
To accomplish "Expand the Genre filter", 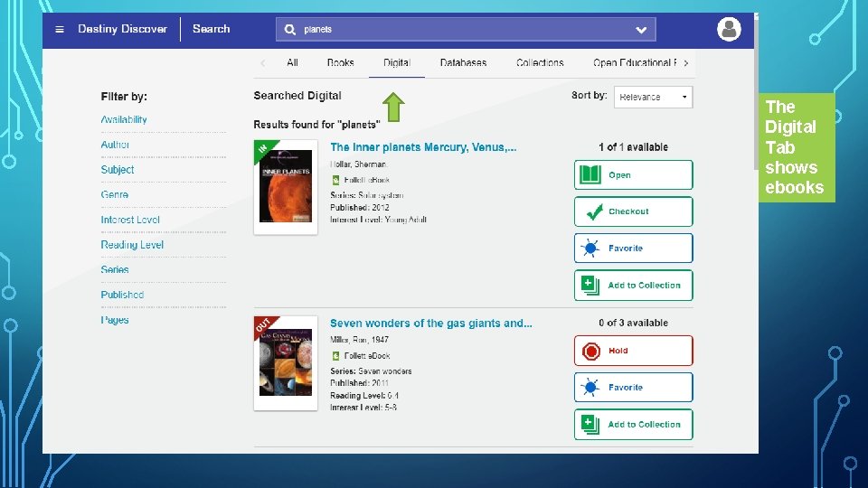I will (x=115, y=195).
